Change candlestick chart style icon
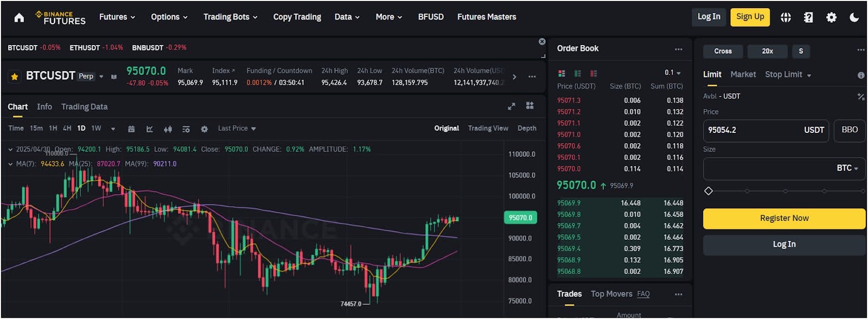The width and height of the screenshot is (868, 319). click(168, 129)
